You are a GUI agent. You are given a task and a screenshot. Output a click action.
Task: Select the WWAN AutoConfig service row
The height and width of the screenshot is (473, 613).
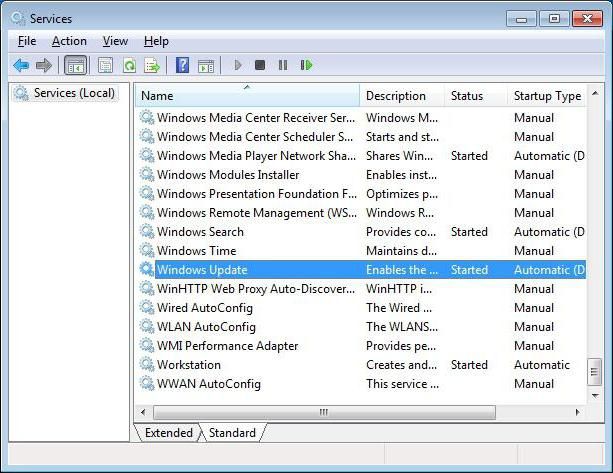point(362,383)
